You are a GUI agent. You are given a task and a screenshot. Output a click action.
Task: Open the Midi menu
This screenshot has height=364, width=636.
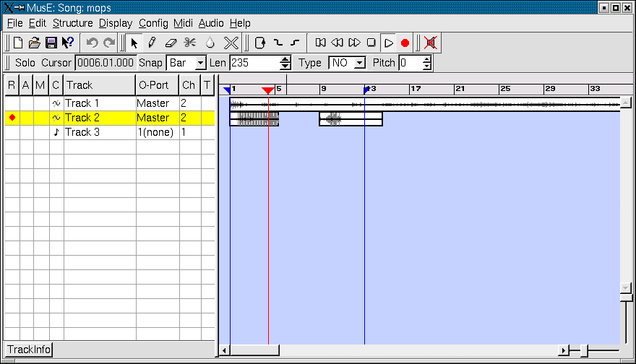pos(183,23)
